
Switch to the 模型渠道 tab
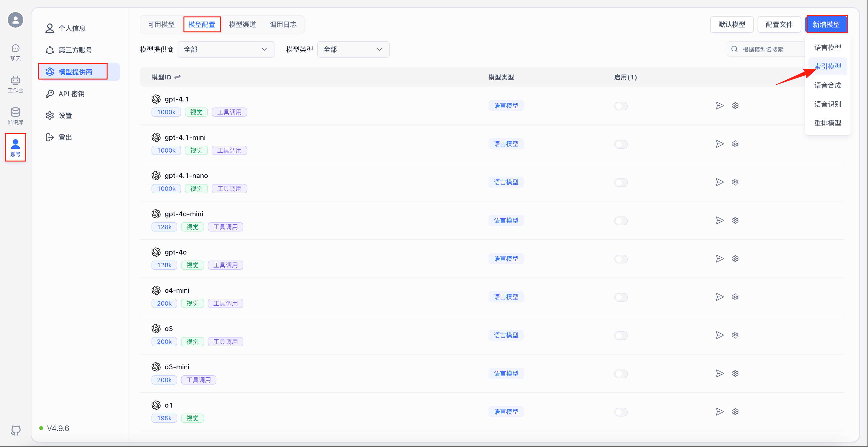[x=242, y=25]
